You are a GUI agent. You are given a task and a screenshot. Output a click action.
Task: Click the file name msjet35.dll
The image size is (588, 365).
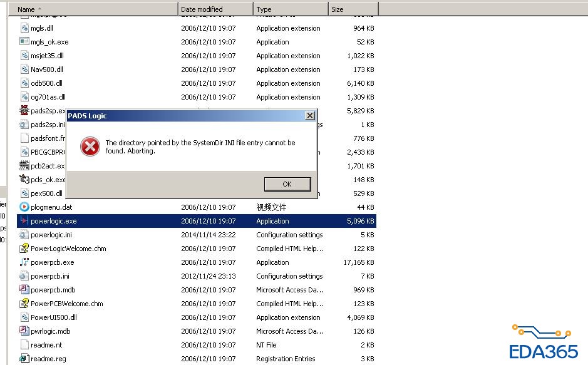[x=47, y=56]
